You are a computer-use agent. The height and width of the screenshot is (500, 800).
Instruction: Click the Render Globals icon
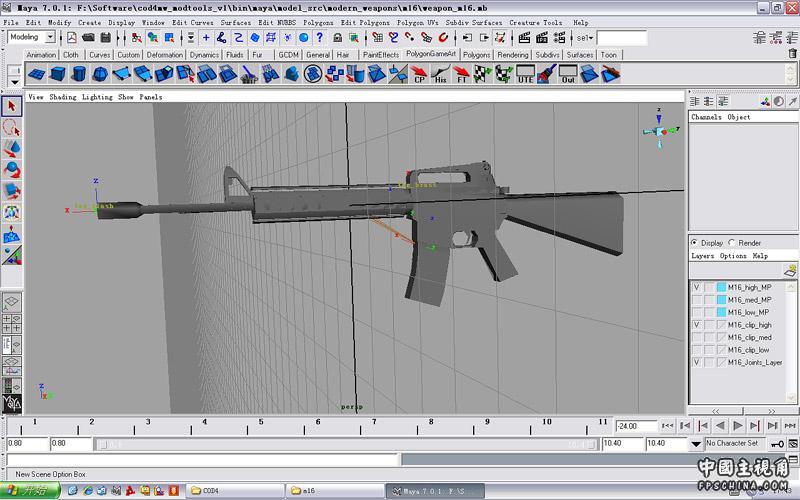click(559, 38)
